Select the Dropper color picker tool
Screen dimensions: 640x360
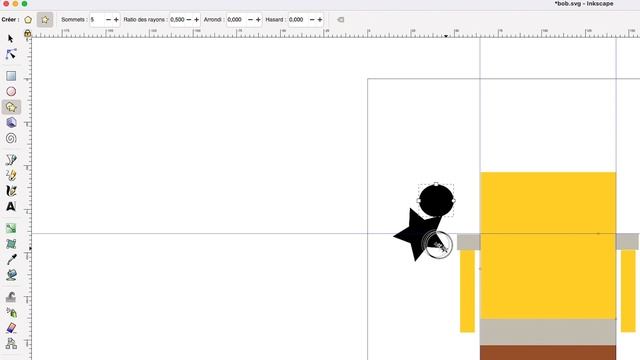click(x=11, y=259)
